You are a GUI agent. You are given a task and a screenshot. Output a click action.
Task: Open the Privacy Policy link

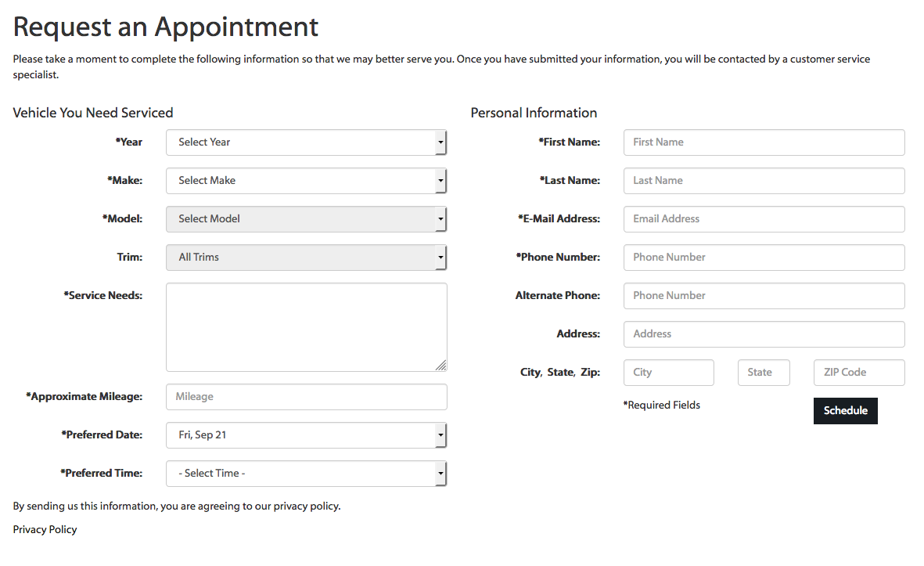tap(45, 530)
